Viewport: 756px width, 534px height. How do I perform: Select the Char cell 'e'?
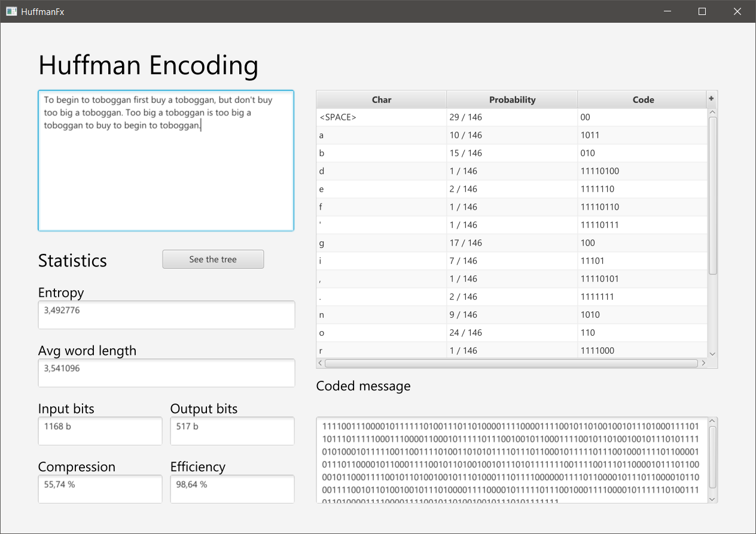click(x=382, y=189)
